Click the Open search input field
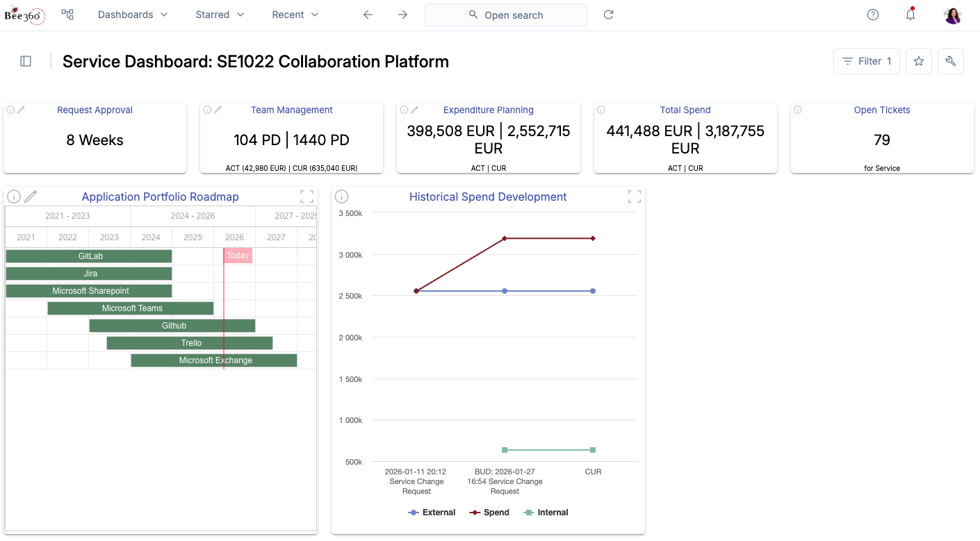The image size is (980, 541). point(505,15)
